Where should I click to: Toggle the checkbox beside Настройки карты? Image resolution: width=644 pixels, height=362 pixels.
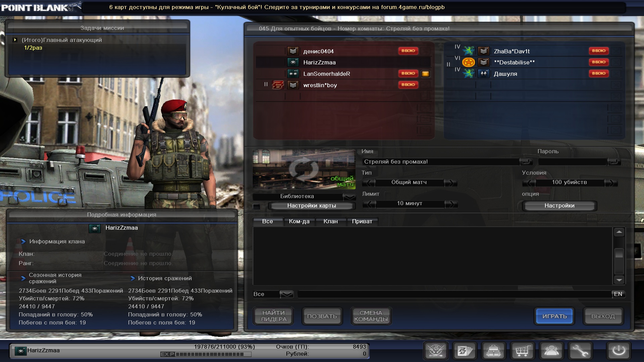256,206
